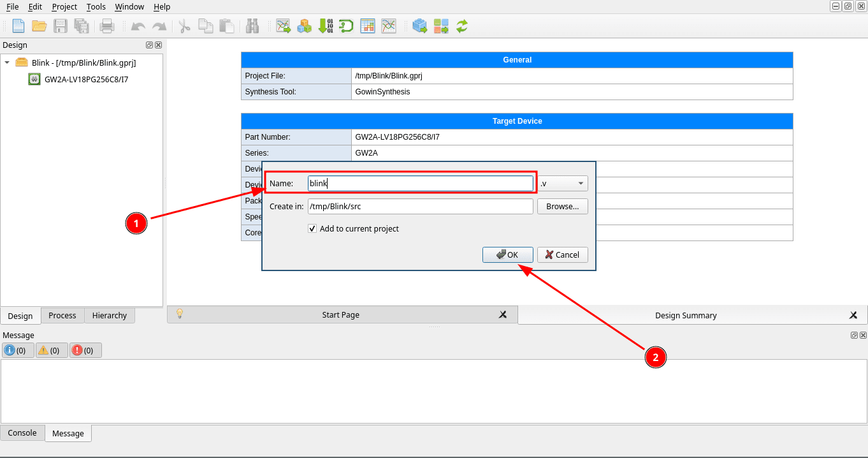Close the Start Page tab
868x458 pixels.
click(x=503, y=314)
